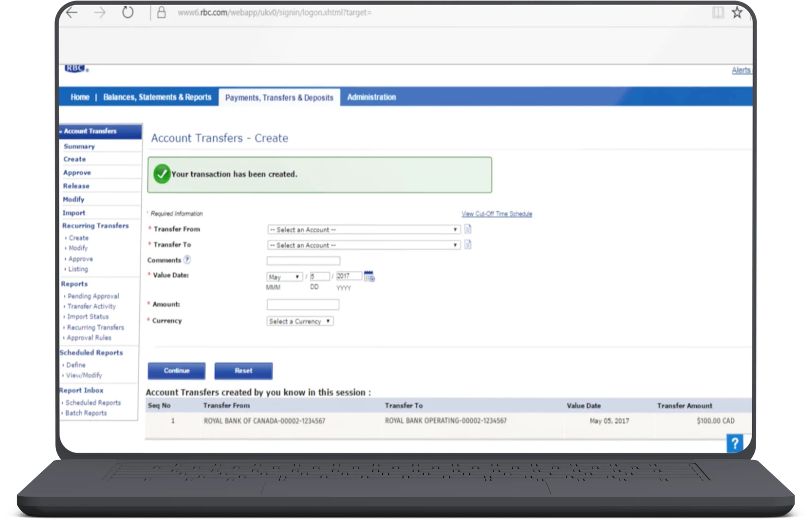The height and width of the screenshot is (520, 812).
Task: Open Recurring Transfers under Reports
Action: [x=95, y=328]
